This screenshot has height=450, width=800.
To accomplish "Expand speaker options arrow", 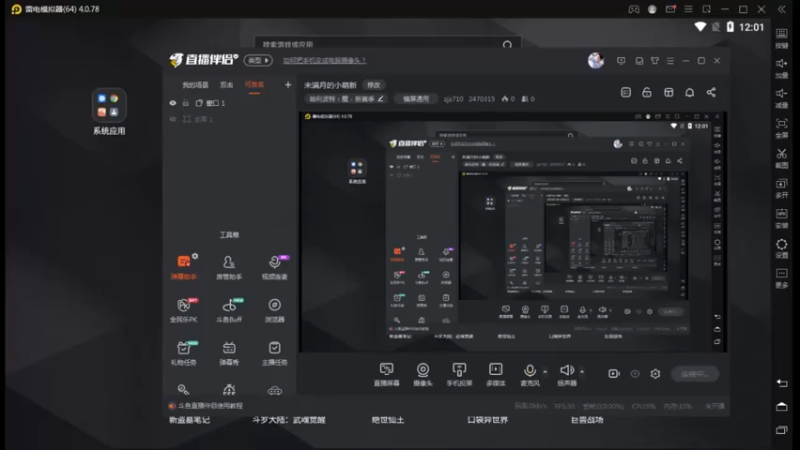I will [x=582, y=371].
